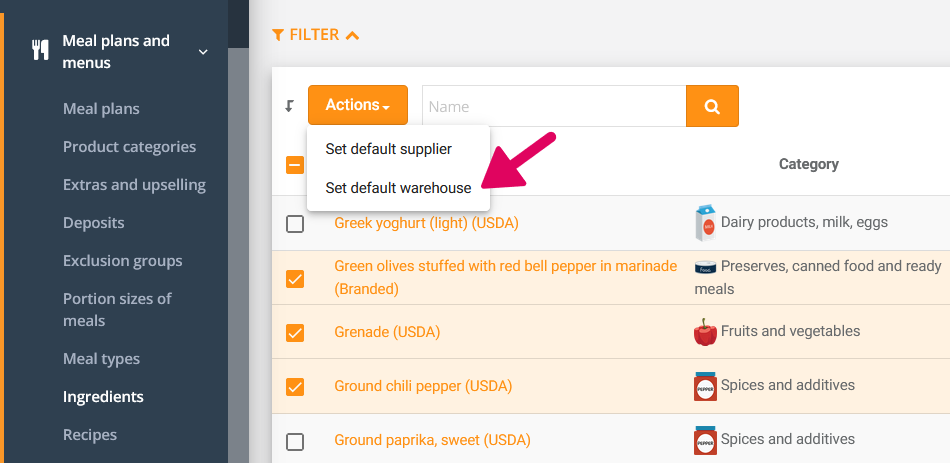Click the funnel icon next to FILTER
This screenshot has height=463, width=950.
pyautogui.click(x=278, y=35)
